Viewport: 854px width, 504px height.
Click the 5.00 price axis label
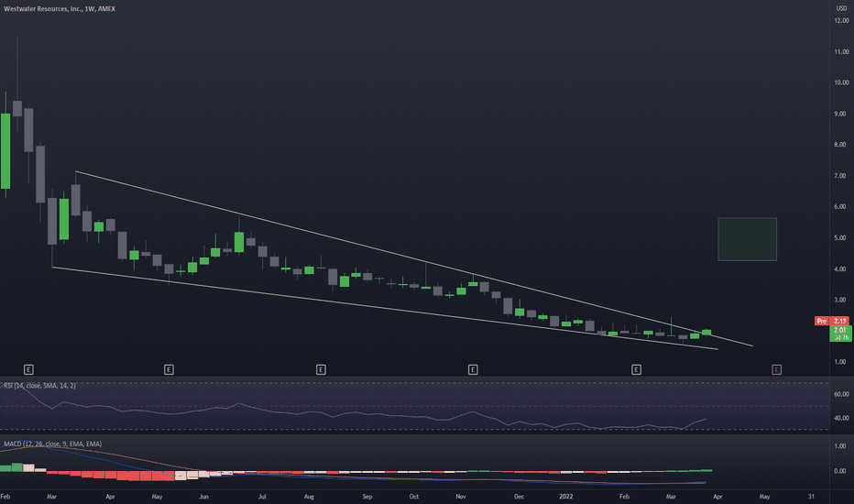pyautogui.click(x=841, y=238)
